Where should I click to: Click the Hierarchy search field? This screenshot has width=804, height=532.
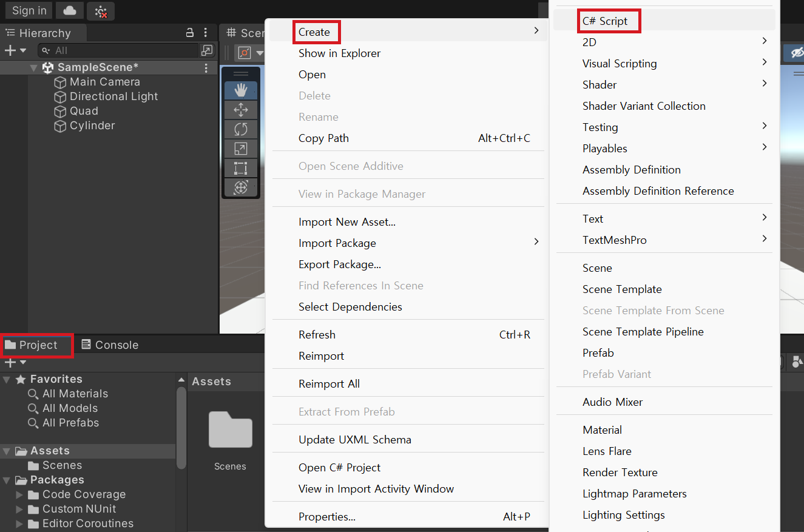118,50
